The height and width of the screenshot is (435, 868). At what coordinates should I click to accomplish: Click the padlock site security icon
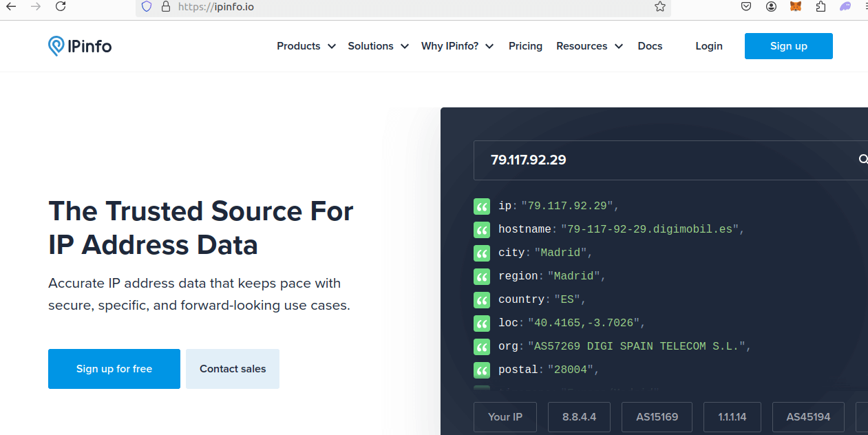coord(165,7)
